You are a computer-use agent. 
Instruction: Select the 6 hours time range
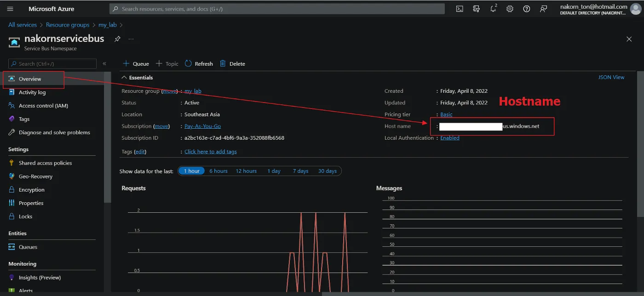[218, 171]
